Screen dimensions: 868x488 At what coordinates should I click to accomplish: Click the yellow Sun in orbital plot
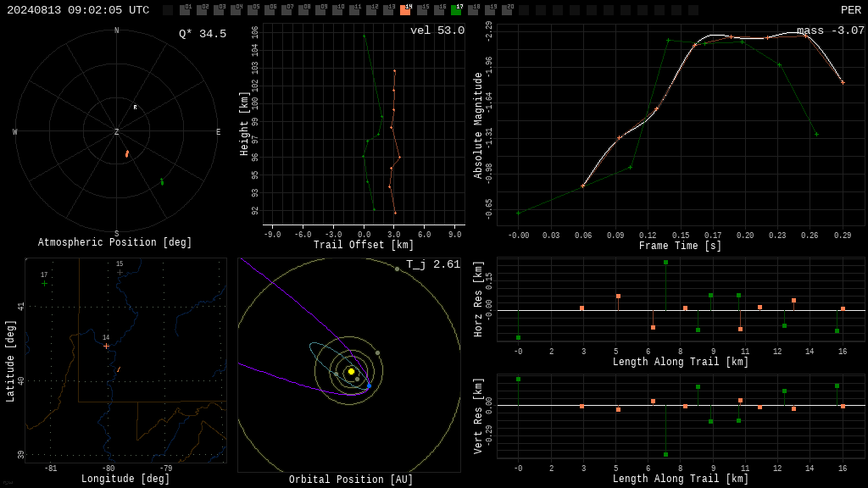pyautogui.click(x=351, y=371)
